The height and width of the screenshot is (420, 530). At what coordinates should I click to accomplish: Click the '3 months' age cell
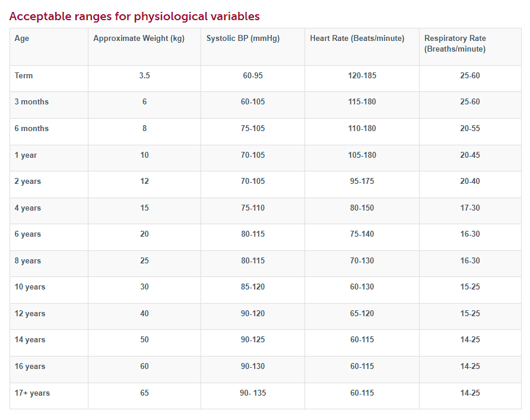pos(30,101)
